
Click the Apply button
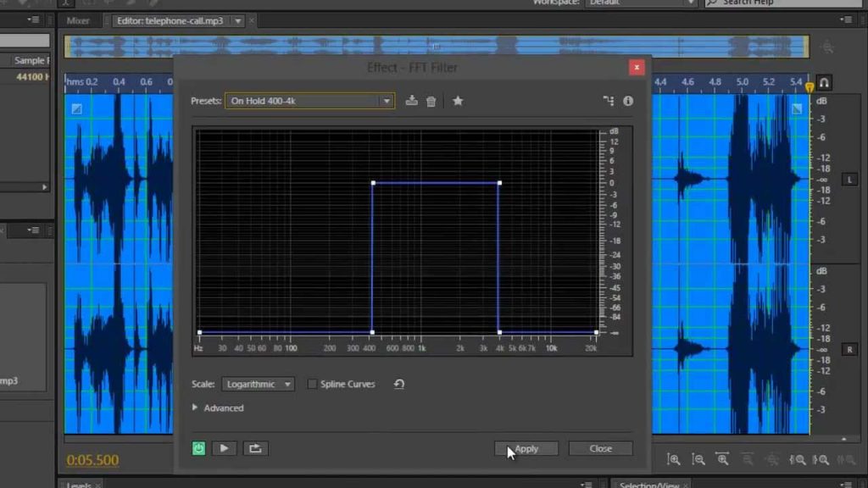[526, 448]
